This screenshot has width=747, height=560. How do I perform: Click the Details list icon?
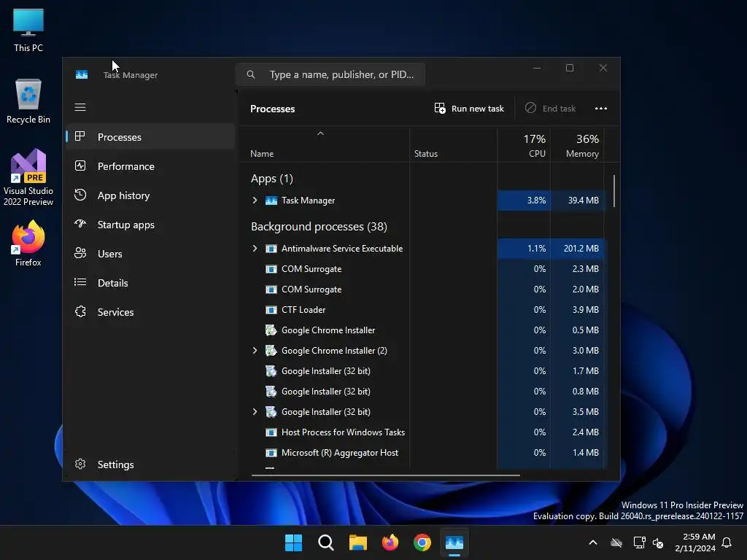[80, 282]
